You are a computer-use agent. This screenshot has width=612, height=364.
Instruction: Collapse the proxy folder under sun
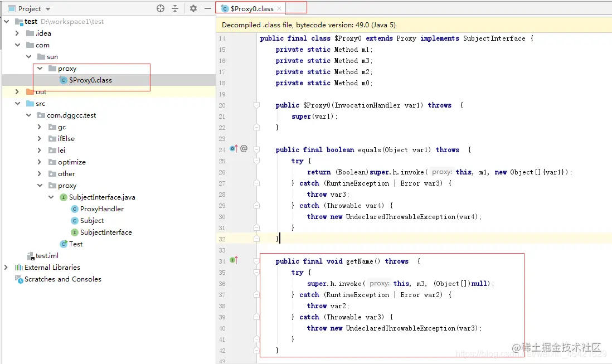pyautogui.click(x=40, y=68)
